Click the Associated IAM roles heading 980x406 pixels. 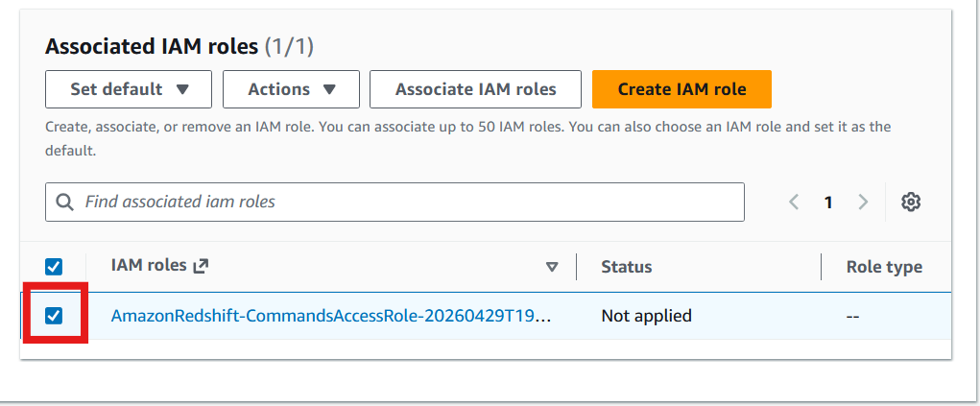click(152, 46)
